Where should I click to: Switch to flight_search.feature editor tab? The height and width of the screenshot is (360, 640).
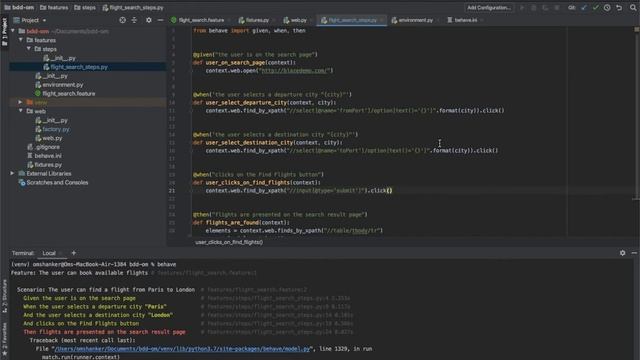(200, 20)
